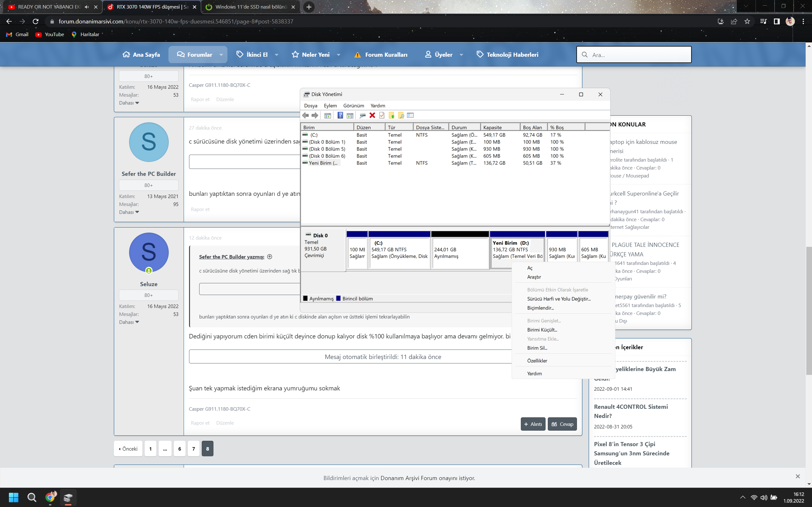Expand the Forumlar dropdown arrow
Image resolution: width=812 pixels, height=507 pixels.
(221, 55)
